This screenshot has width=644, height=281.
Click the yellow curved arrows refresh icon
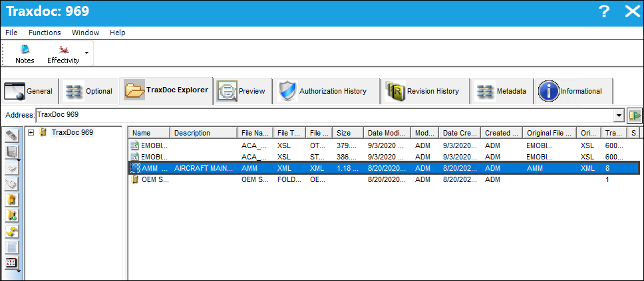[11, 232]
